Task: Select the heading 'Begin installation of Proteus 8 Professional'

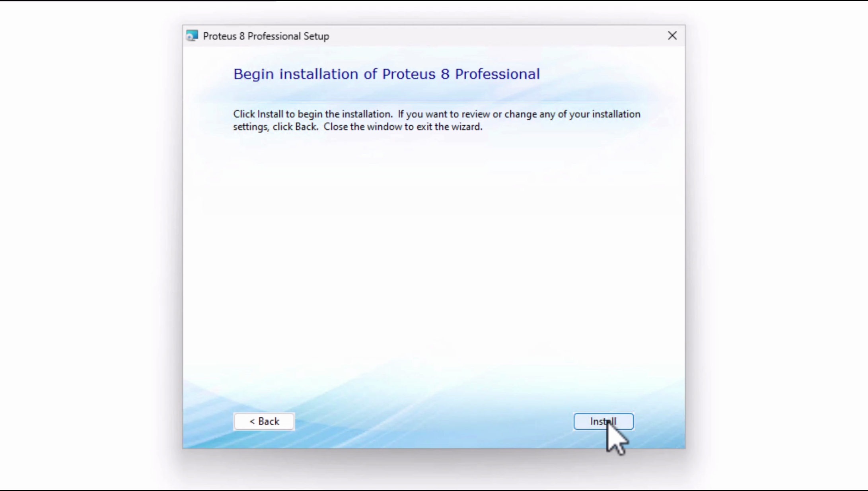Action: tap(386, 74)
